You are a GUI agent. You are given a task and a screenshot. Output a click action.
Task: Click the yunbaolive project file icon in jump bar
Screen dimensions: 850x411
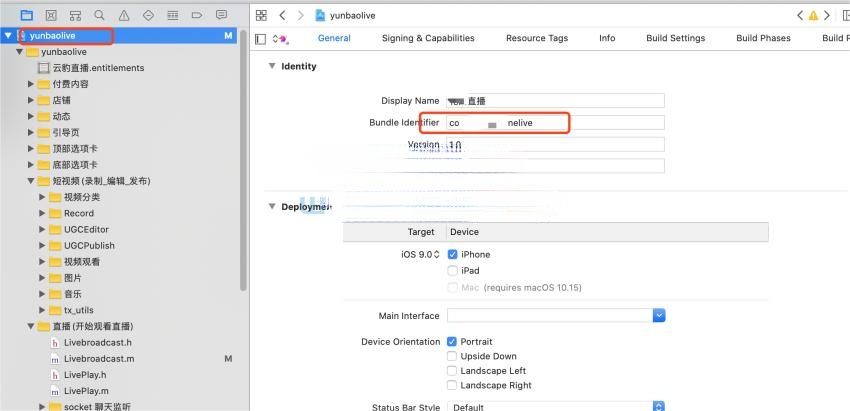[320, 15]
